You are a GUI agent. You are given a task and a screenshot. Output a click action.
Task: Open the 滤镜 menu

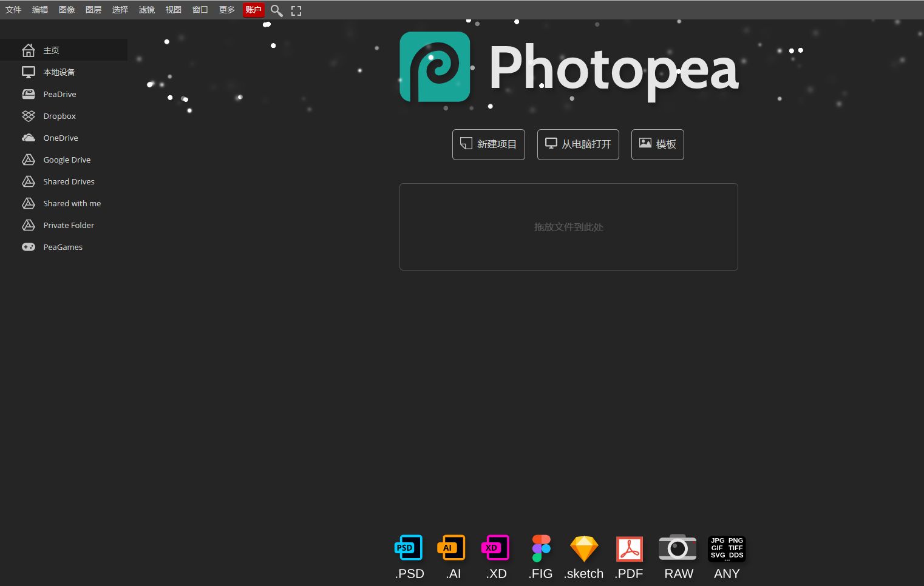pyautogui.click(x=147, y=10)
